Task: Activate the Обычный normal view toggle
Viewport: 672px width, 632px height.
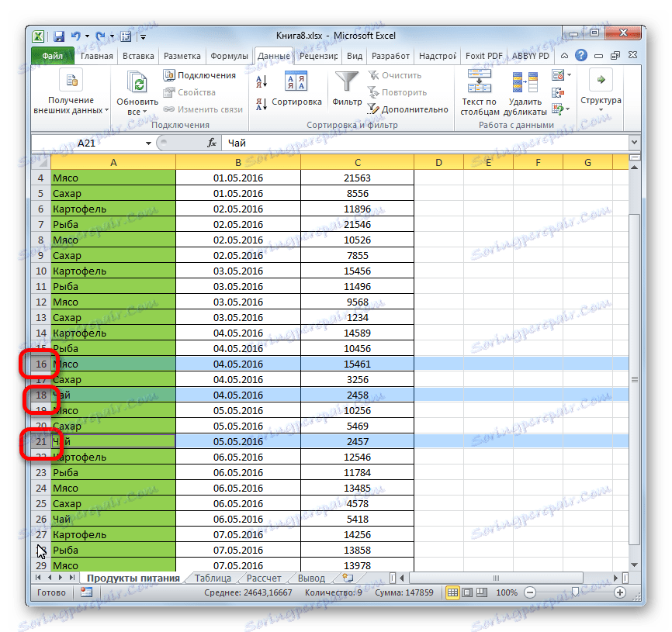Action: coord(452,593)
